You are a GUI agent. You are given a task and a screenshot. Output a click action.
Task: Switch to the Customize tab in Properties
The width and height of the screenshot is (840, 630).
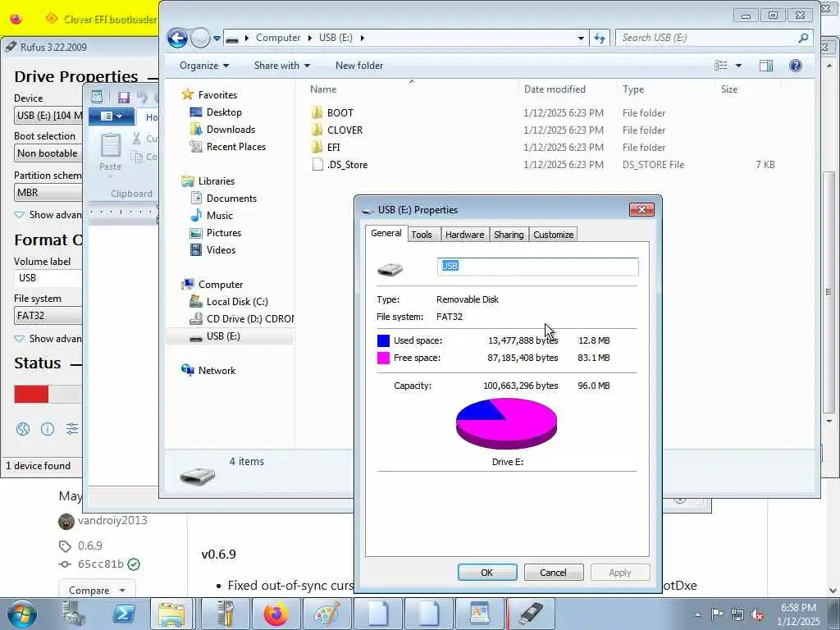coord(554,235)
